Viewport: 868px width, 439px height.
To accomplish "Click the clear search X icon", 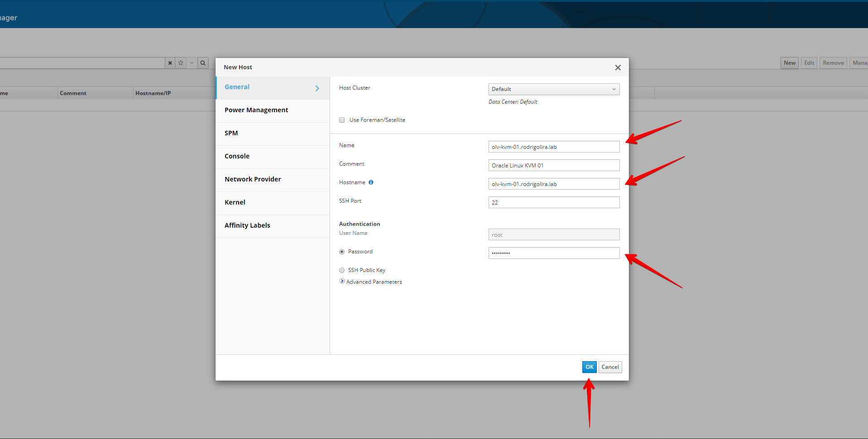I will pyautogui.click(x=170, y=63).
